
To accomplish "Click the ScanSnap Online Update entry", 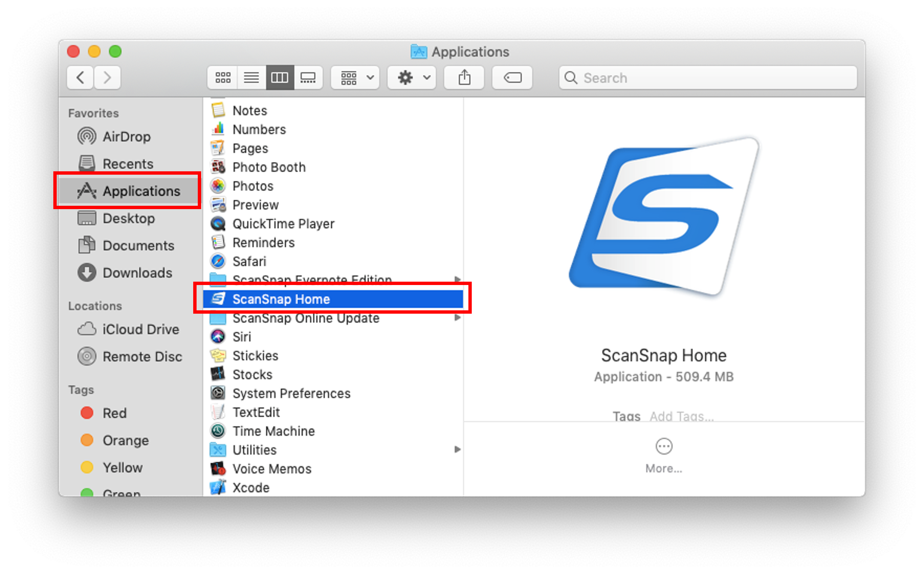I will [305, 318].
